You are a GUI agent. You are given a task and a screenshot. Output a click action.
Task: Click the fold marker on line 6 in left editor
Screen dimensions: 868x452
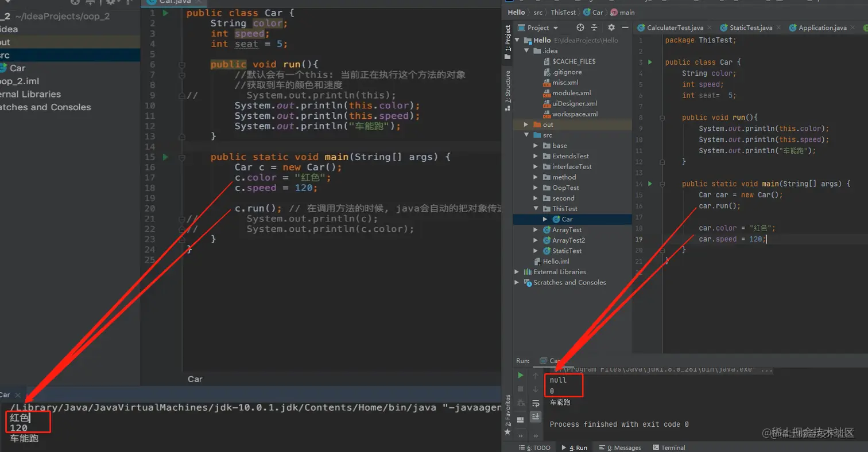pos(182,64)
